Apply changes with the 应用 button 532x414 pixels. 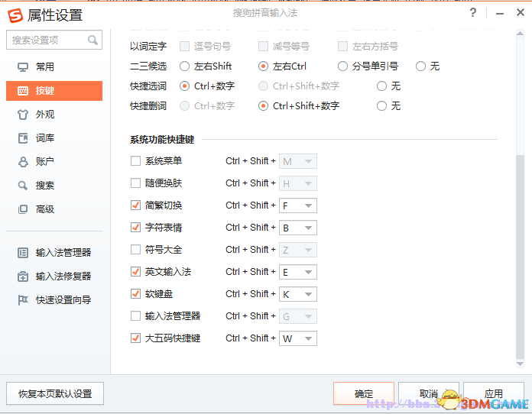coord(494,393)
